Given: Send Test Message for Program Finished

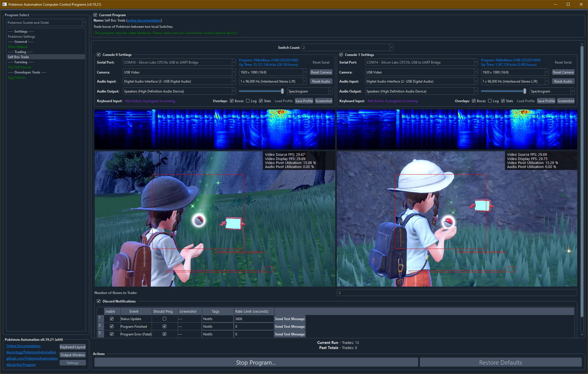Looking at the screenshot, I should [289, 326].
